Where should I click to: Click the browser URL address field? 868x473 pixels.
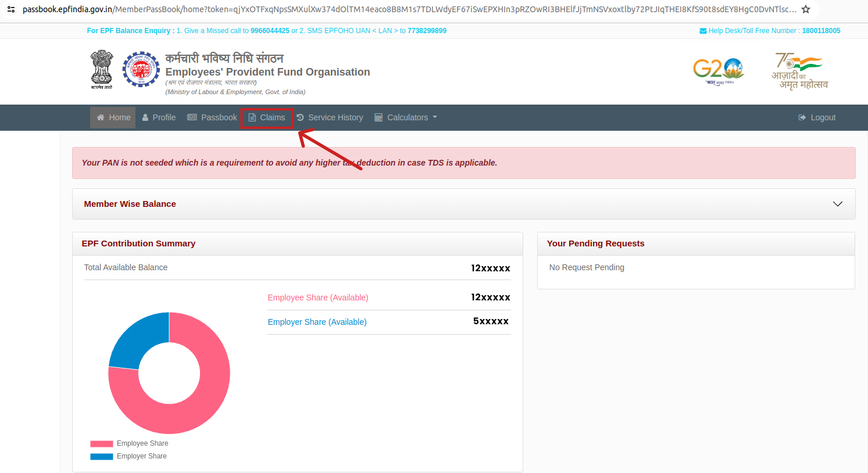(x=409, y=9)
